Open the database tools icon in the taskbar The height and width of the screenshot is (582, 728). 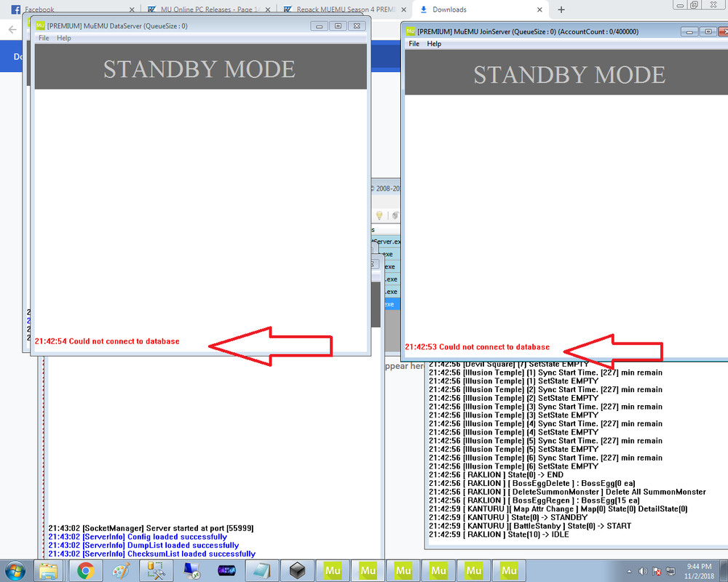156,571
